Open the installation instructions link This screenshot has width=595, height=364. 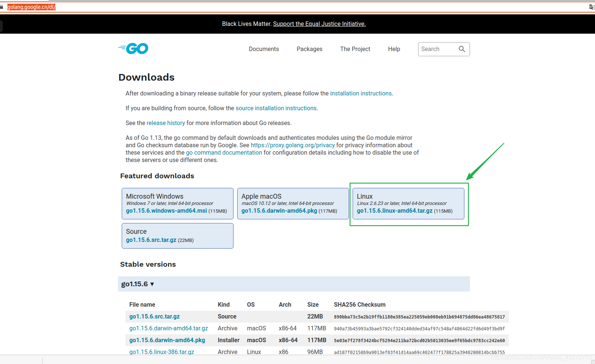click(x=361, y=93)
